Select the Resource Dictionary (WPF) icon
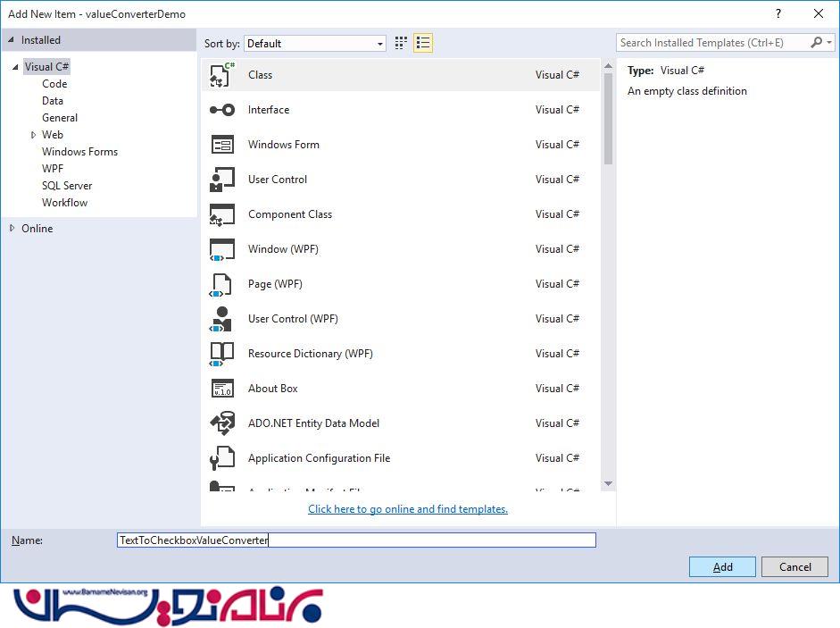 (221, 354)
